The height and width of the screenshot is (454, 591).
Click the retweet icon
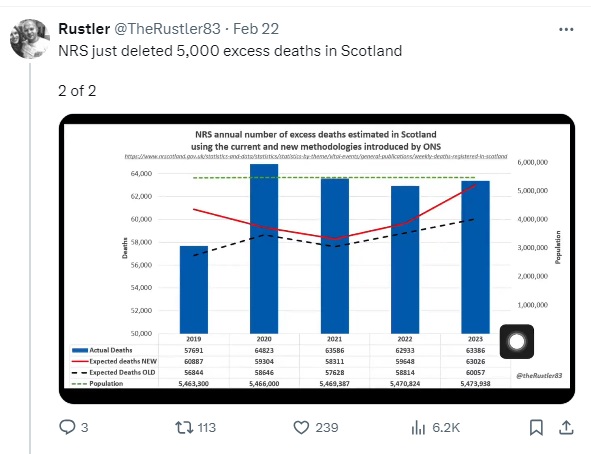(x=184, y=428)
